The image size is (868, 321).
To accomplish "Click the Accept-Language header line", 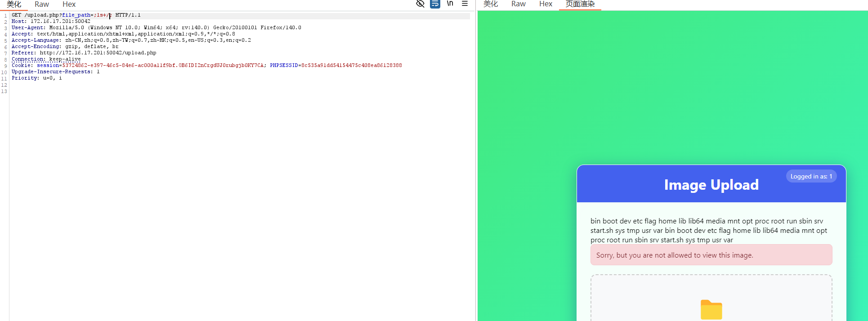I will coord(131,40).
